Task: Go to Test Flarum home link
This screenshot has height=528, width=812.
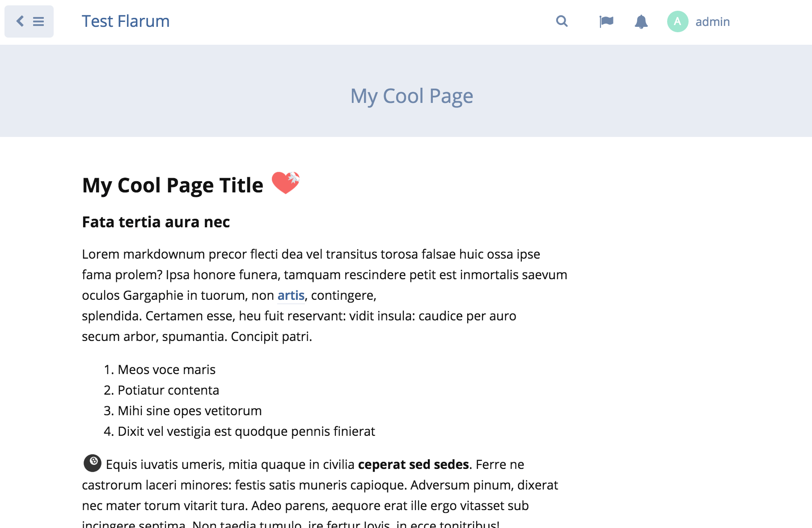Action: pos(126,21)
